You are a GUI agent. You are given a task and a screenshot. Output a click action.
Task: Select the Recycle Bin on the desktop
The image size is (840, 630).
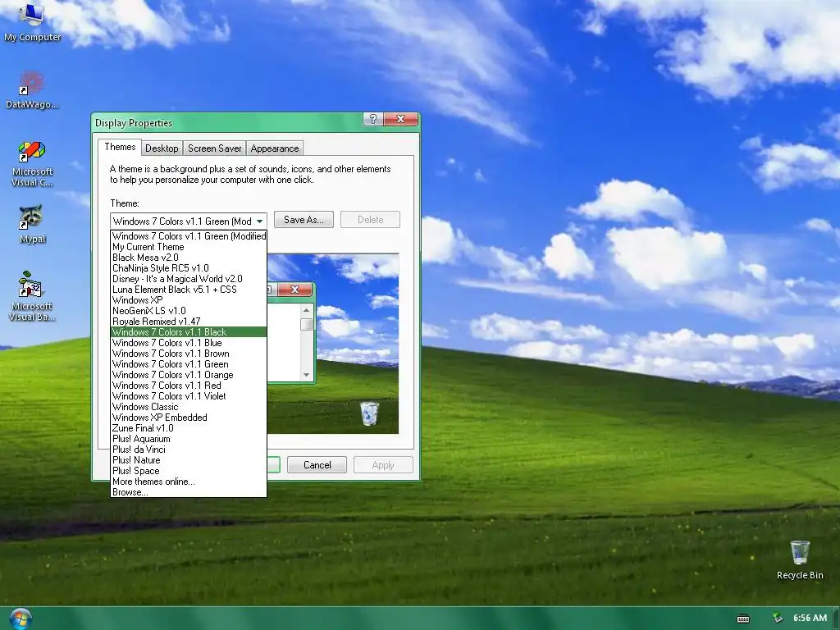pos(800,560)
